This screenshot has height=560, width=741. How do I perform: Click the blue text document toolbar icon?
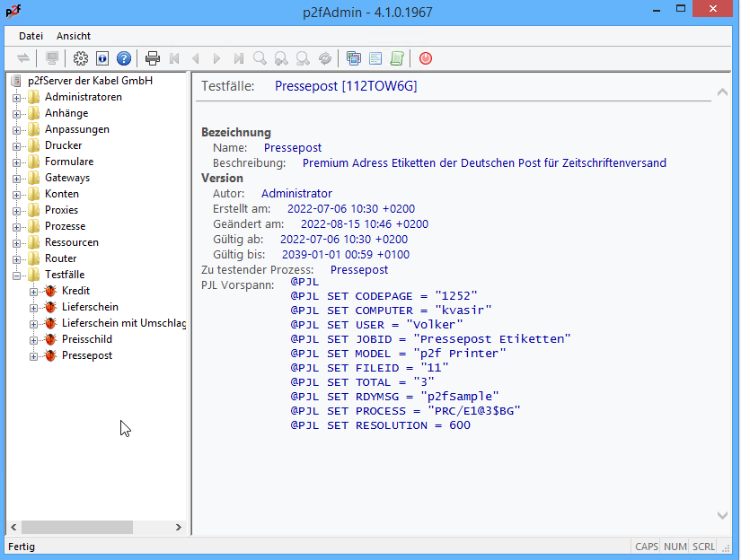pyautogui.click(x=375, y=58)
